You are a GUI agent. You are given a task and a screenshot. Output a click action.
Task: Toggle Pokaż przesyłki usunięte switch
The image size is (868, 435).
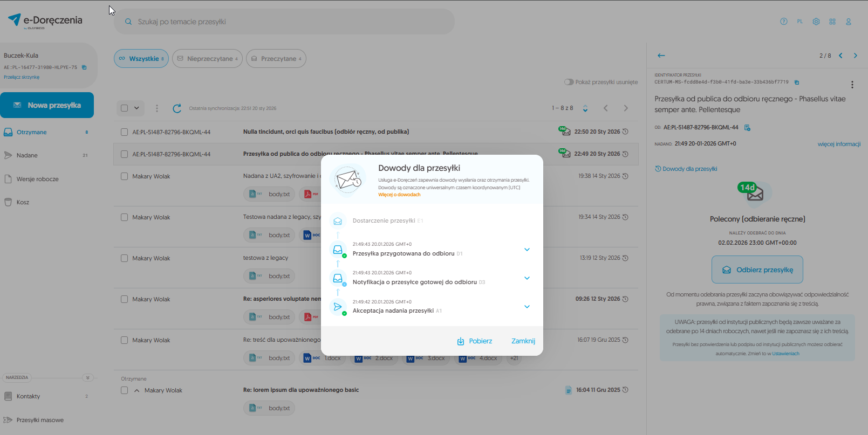click(569, 82)
